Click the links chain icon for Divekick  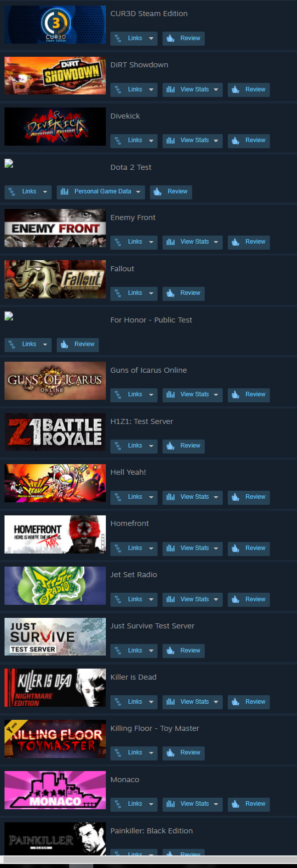point(118,141)
